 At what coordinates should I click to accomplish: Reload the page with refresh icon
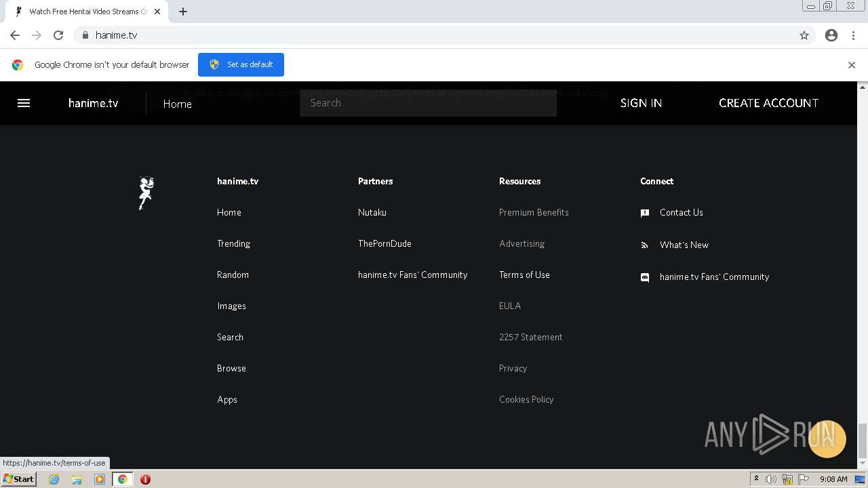(58, 35)
